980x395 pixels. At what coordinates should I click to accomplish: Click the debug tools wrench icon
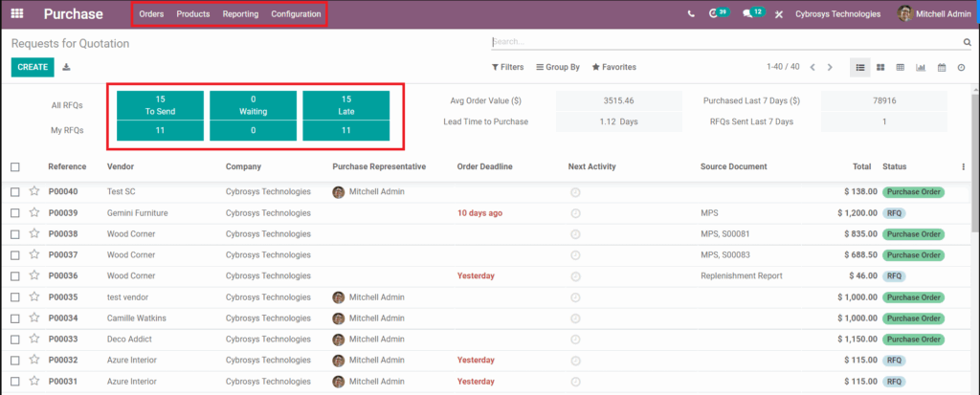tap(779, 13)
